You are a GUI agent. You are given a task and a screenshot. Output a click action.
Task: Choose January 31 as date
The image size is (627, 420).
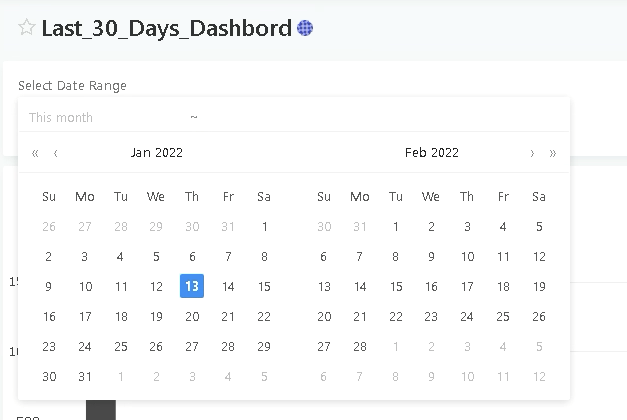[x=85, y=376]
